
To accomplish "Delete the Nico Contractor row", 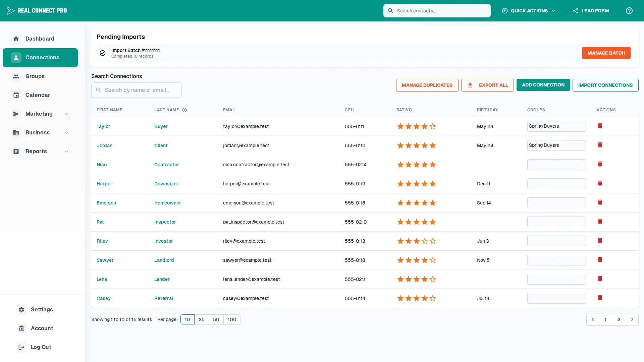I will point(600,164).
